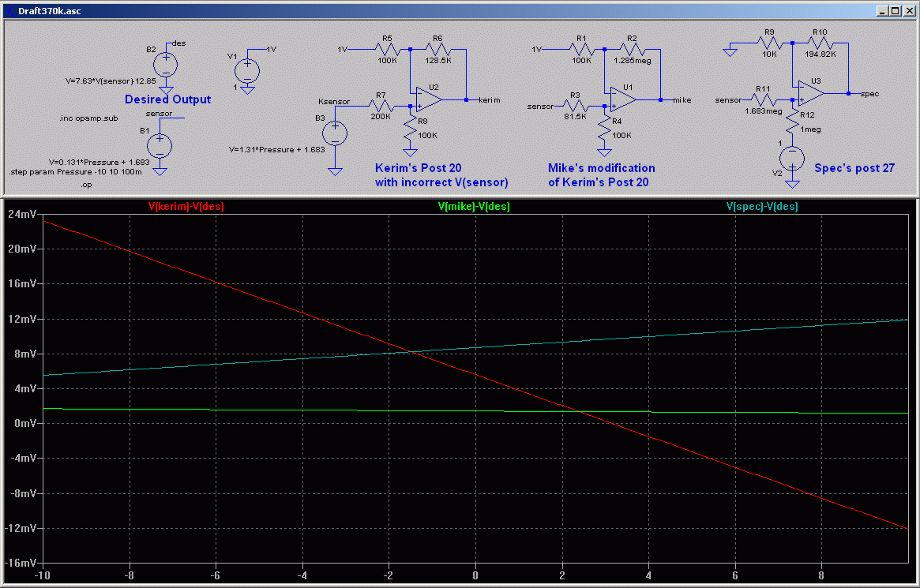Select op-amp U3 in Spec's circuit

[811, 94]
